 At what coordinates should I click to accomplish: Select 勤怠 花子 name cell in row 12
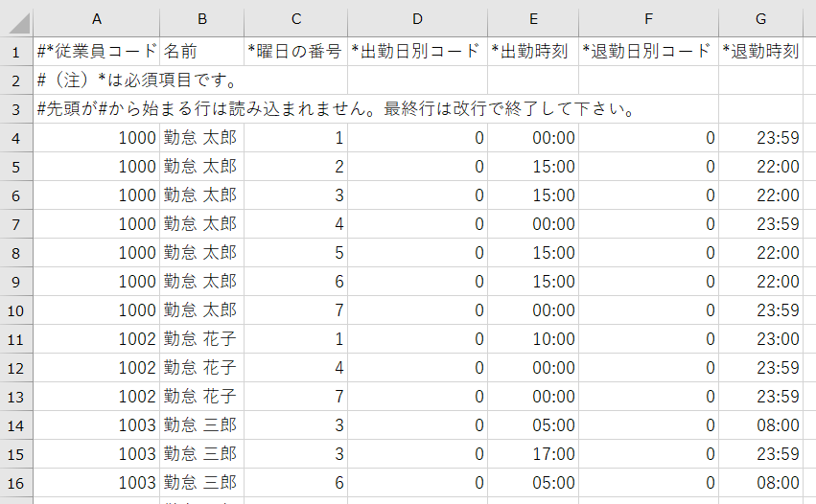click(201, 368)
